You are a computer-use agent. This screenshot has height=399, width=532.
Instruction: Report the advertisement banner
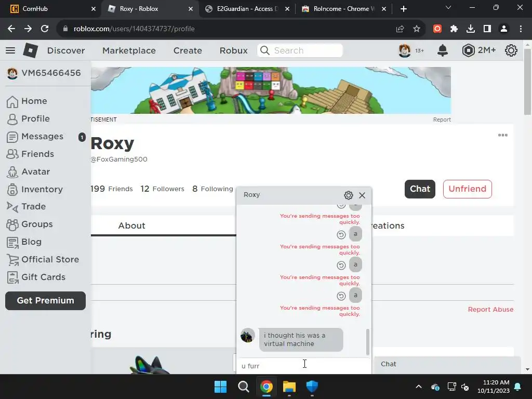click(x=442, y=119)
